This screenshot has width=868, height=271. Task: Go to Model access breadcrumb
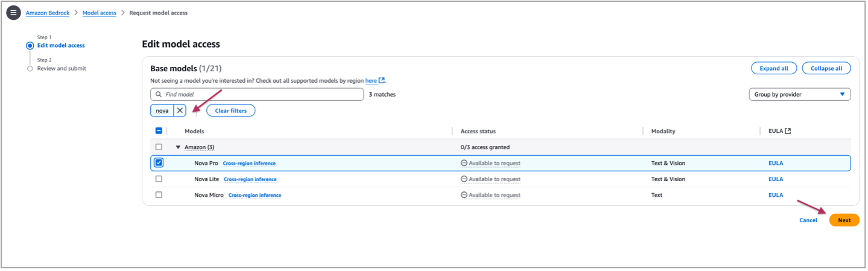click(x=99, y=13)
